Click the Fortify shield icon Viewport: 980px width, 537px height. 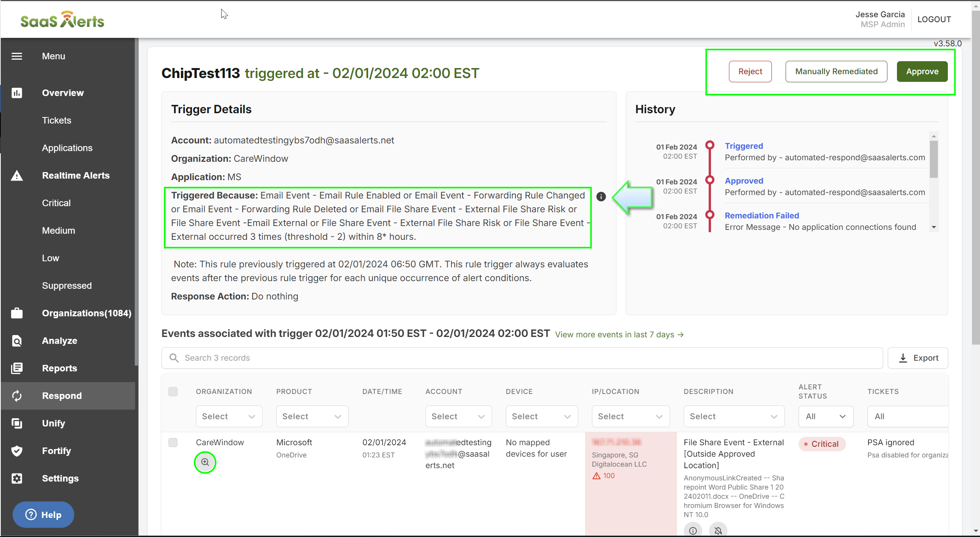pos(17,451)
